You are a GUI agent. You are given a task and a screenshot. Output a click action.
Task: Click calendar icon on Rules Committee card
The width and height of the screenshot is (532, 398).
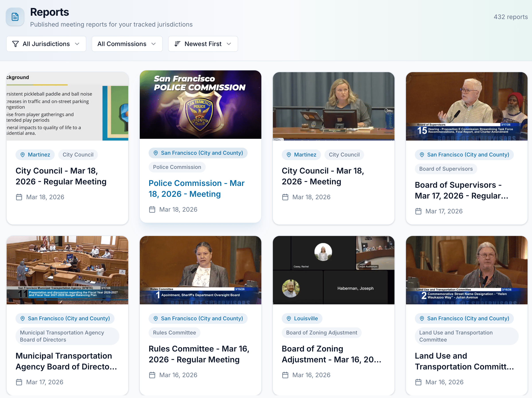click(152, 375)
